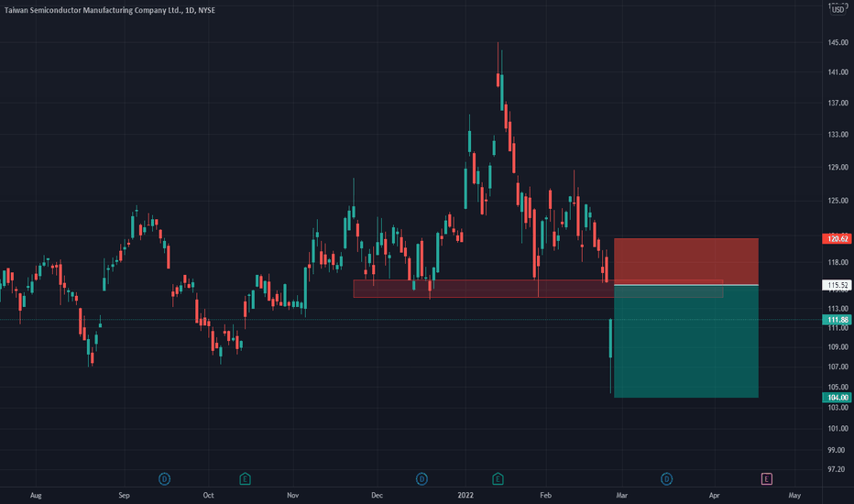This screenshot has width=854, height=504.
Task: Click the Dec label on time axis
Action: click(x=377, y=495)
